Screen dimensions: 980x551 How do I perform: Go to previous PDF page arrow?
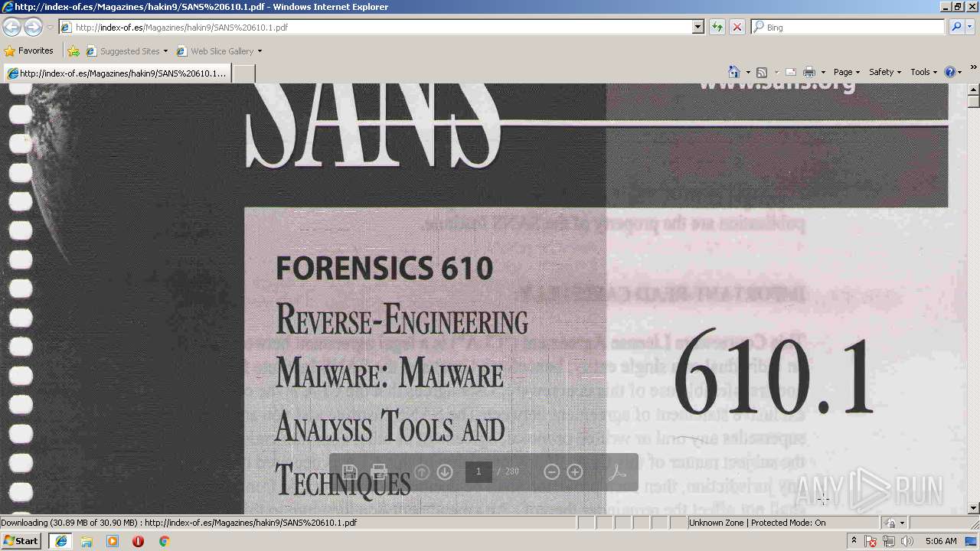(421, 471)
